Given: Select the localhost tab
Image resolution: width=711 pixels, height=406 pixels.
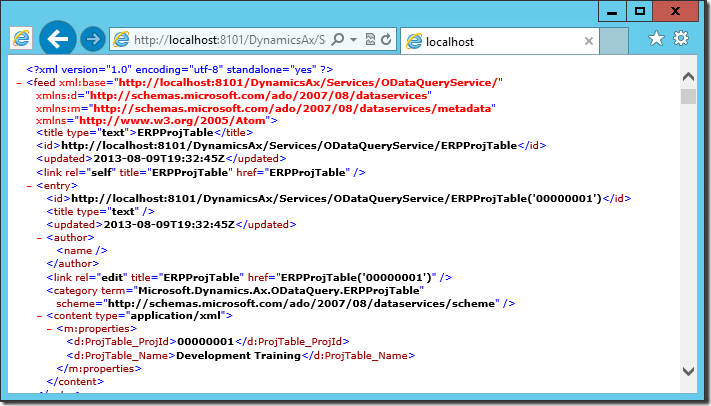Looking at the screenshot, I should tap(500, 41).
